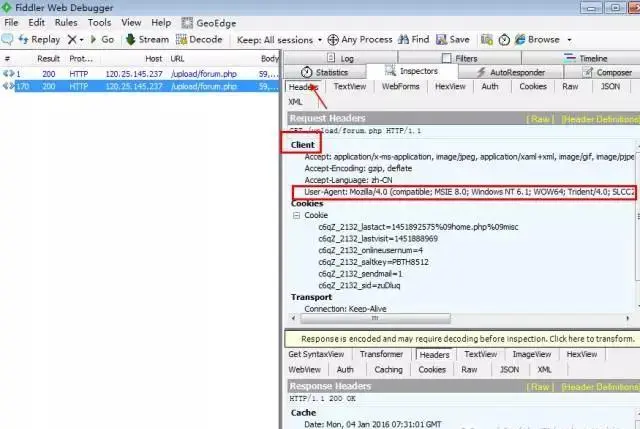Switch to the Timeline tab
This screenshot has height=429, width=640.
pos(586,58)
